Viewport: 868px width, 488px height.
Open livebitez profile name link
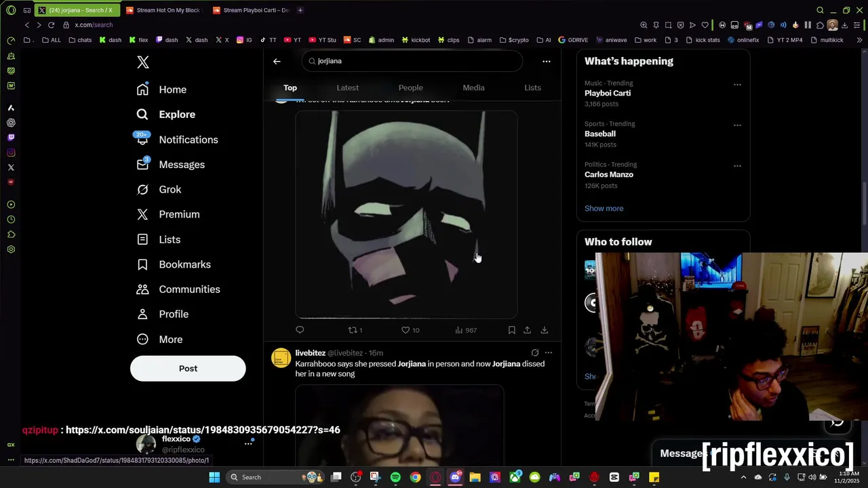310,353
